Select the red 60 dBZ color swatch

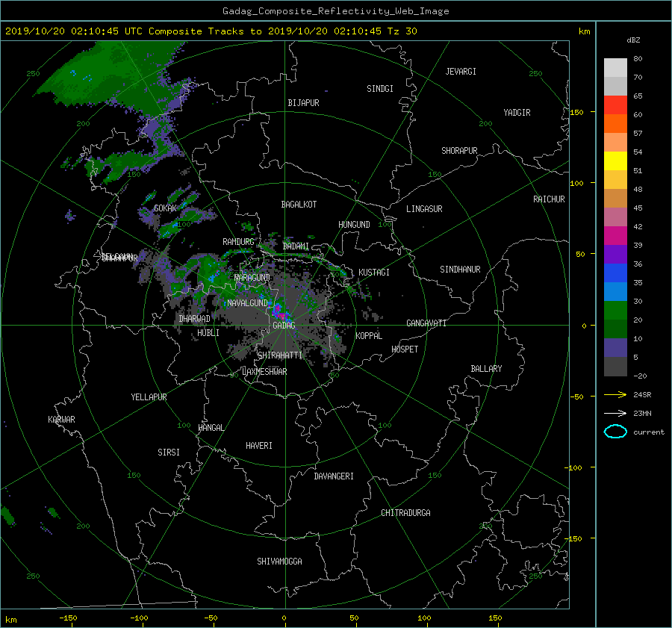coord(615,105)
